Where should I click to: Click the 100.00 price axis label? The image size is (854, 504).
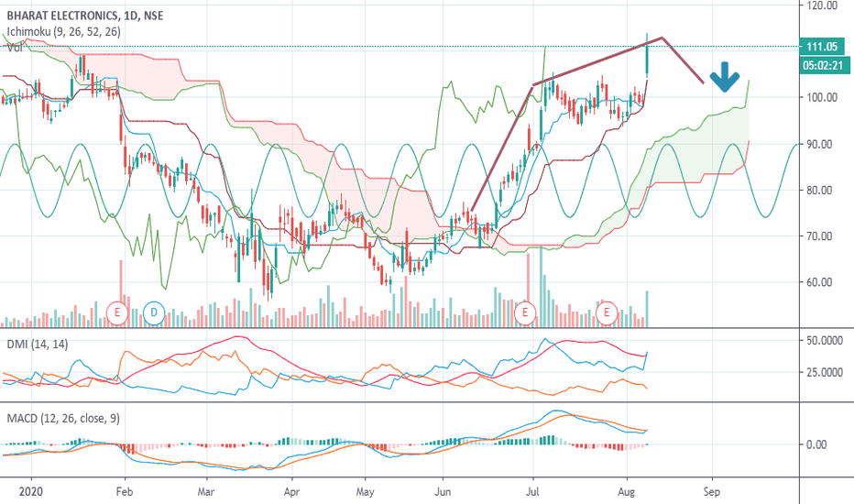(822, 97)
